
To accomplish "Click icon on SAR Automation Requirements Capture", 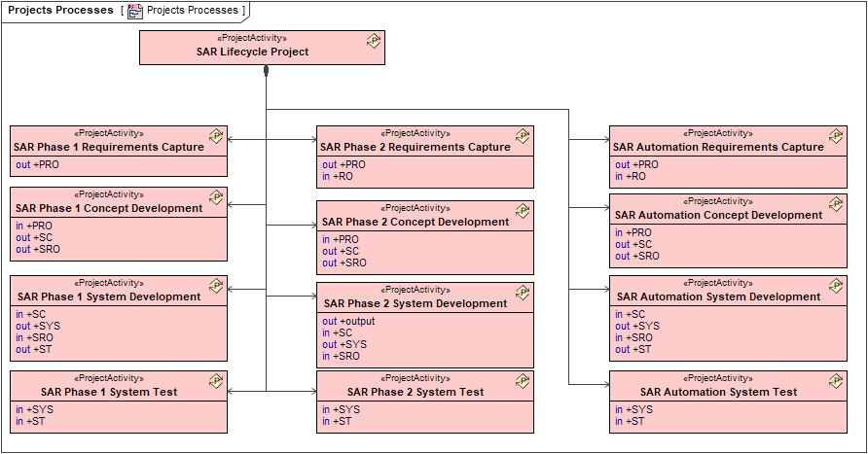I will click(835, 136).
